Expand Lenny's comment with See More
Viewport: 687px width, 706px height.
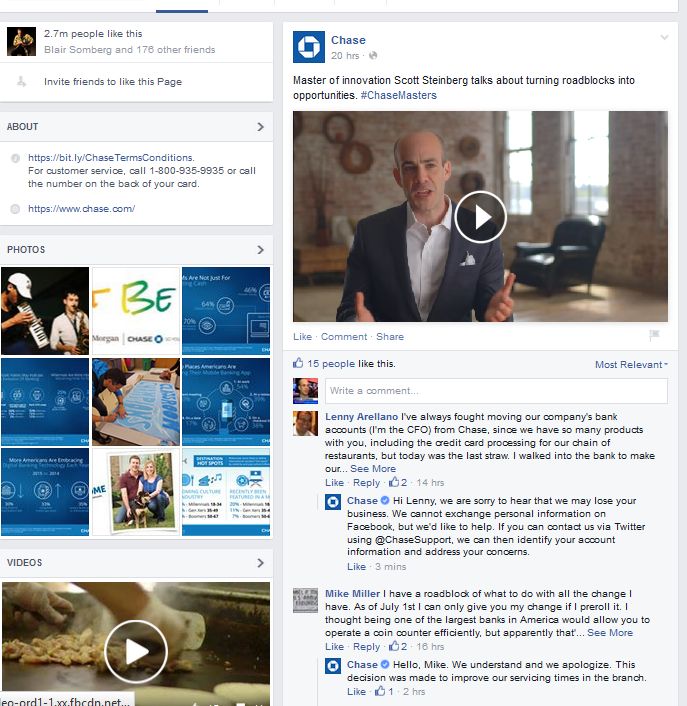click(x=372, y=468)
